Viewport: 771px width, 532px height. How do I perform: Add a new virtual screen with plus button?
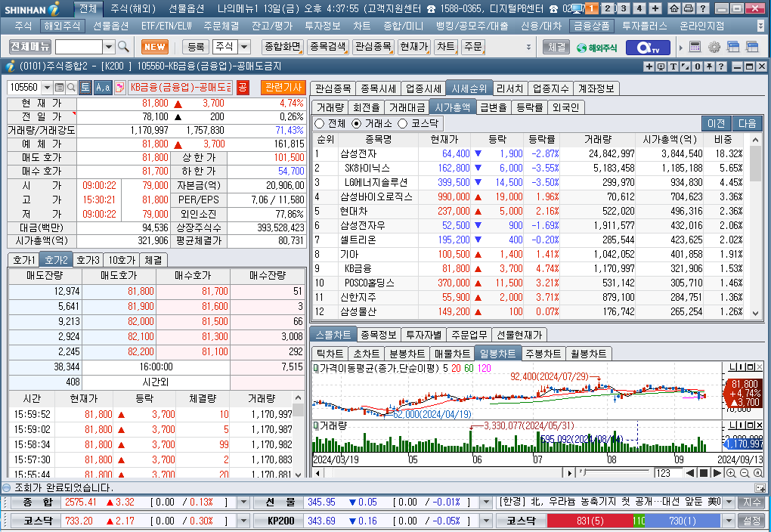(x=655, y=8)
